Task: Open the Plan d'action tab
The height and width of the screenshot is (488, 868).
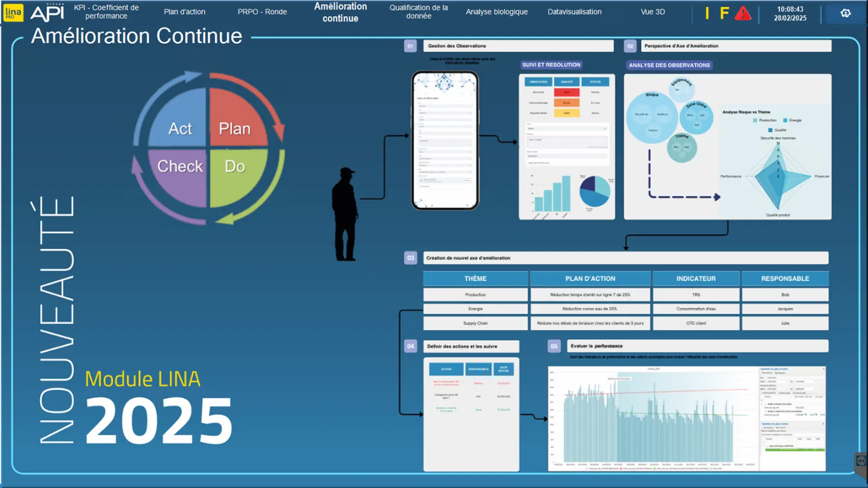Action: click(x=184, y=12)
